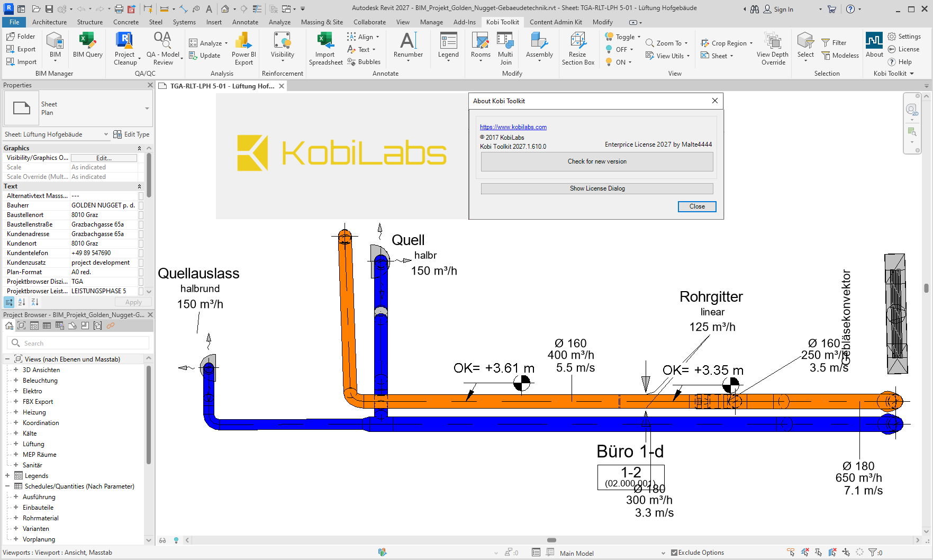Toggle checkbox beside Kundenadresse property
933x560 pixels.
tap(141, 234)
